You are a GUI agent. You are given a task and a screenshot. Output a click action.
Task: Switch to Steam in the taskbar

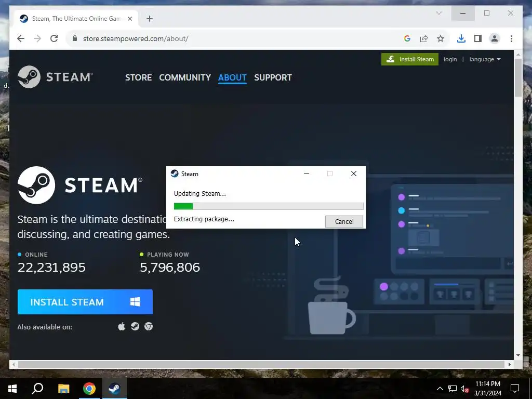115,389
